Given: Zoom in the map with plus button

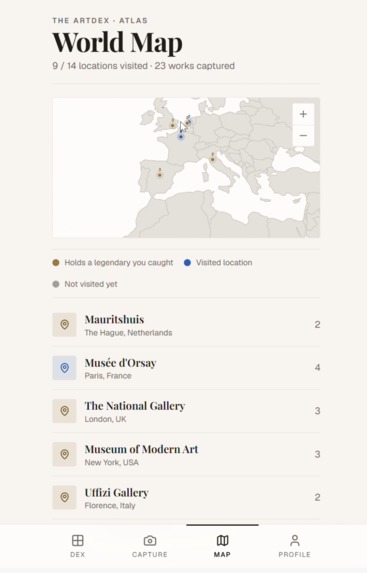Looking at the screenshot, I should coord(303,114).
